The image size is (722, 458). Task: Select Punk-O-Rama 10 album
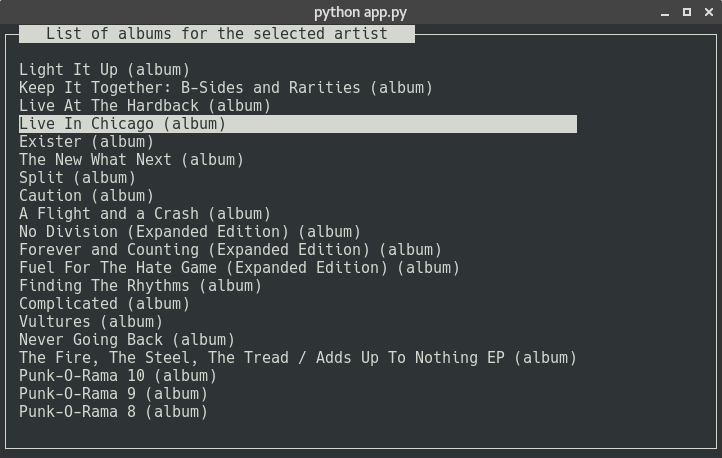[118, 376]
